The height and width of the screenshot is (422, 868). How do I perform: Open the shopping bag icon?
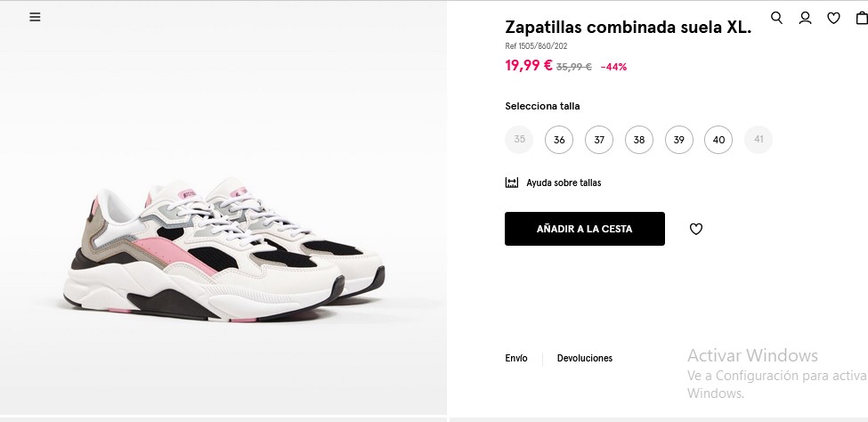click(x=861, y=17)
